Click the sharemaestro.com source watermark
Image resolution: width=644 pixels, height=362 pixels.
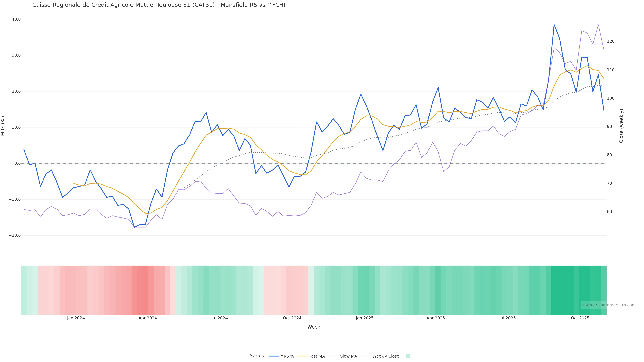(x=609, y=305)
